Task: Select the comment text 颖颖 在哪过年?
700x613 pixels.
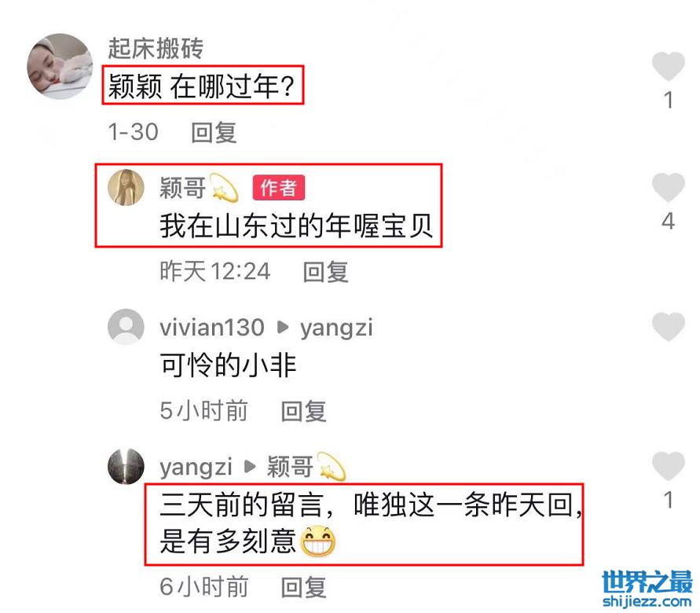Action: click(202, 86)
